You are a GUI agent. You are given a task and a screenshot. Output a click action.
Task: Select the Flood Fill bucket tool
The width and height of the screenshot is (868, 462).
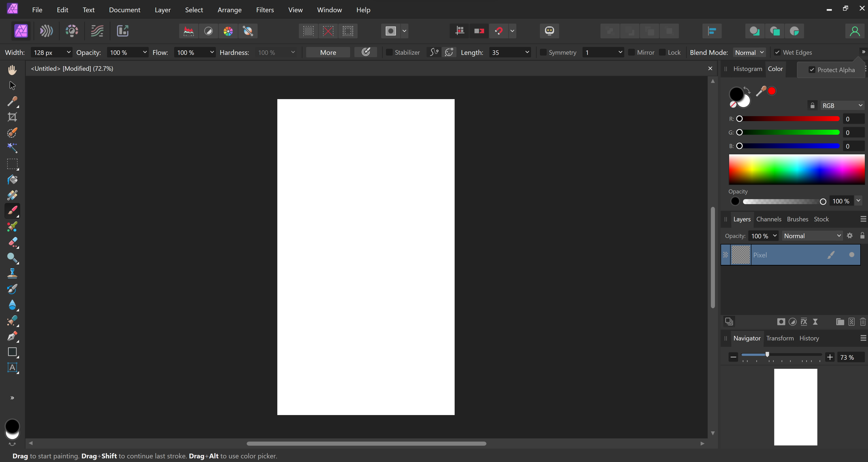tap(12, 180)
